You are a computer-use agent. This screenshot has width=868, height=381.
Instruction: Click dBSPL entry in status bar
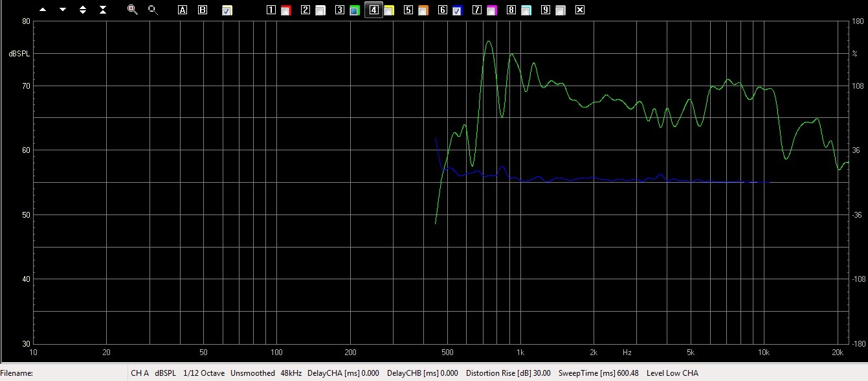(x=165, y=373)
